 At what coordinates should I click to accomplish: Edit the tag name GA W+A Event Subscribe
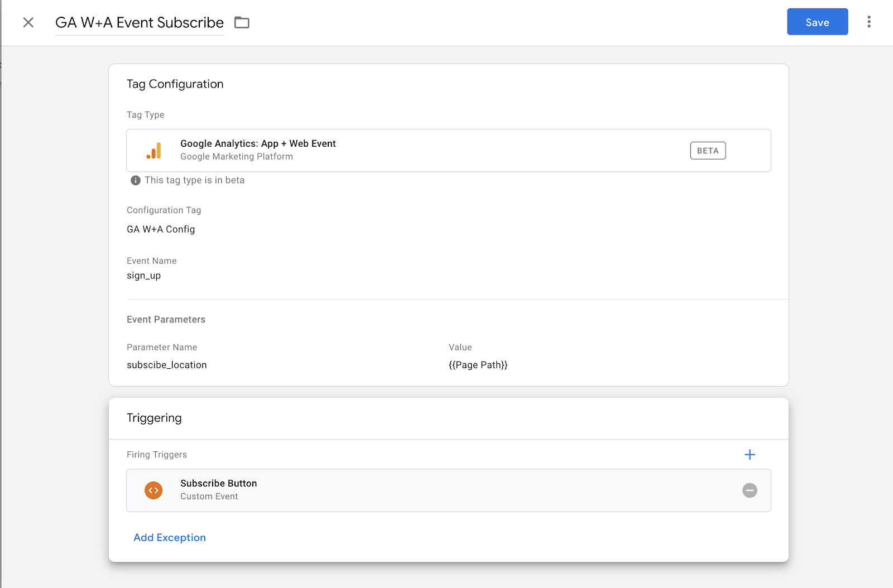point(140,22)
